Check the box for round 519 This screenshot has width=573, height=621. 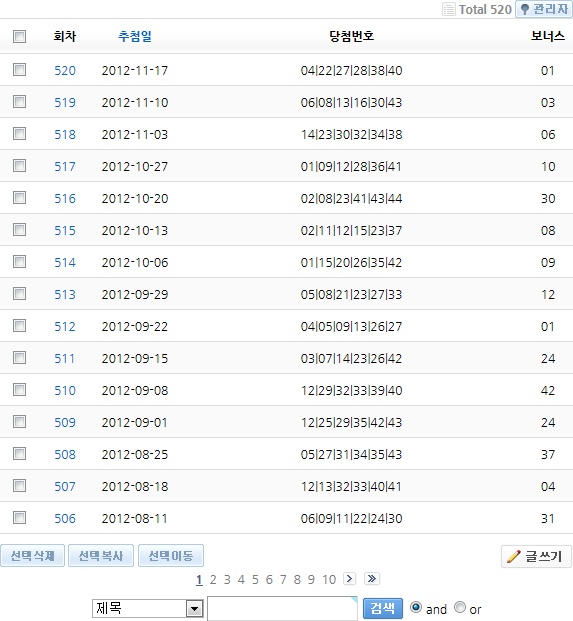point(19,102)
